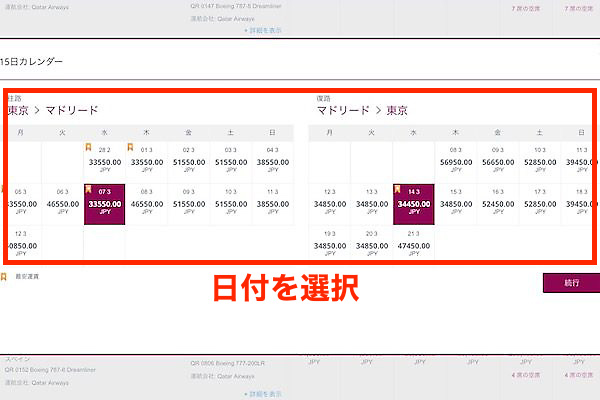Click the 最安運賃 lowest-fare legend icon

(4, 276)
